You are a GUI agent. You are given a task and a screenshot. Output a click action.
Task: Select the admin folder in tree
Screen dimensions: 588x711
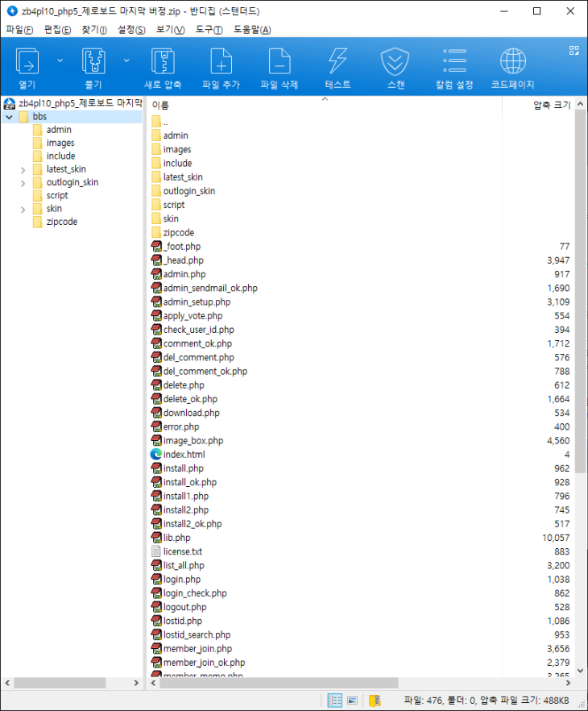59,130
